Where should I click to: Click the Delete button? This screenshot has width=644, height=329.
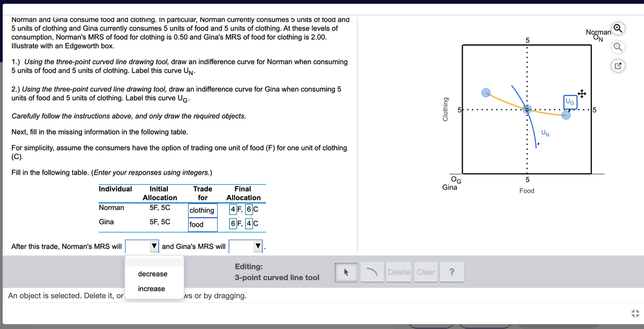[x=398, y=272]
